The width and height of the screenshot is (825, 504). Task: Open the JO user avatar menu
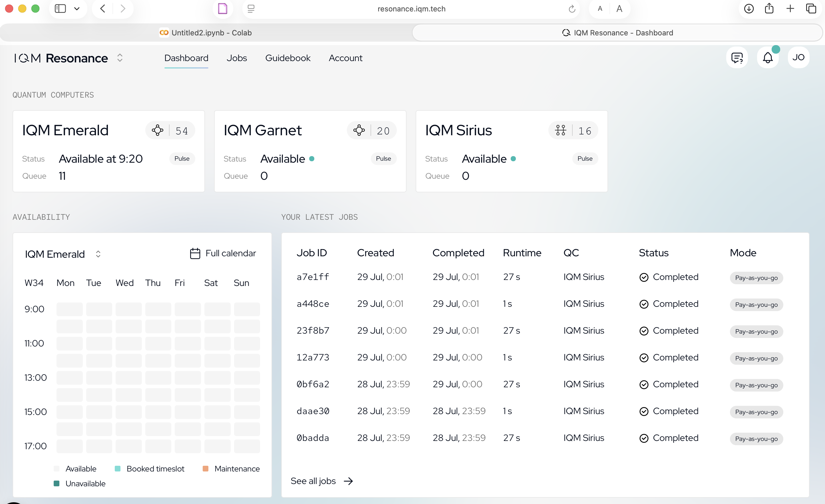[x=798, y=58]
